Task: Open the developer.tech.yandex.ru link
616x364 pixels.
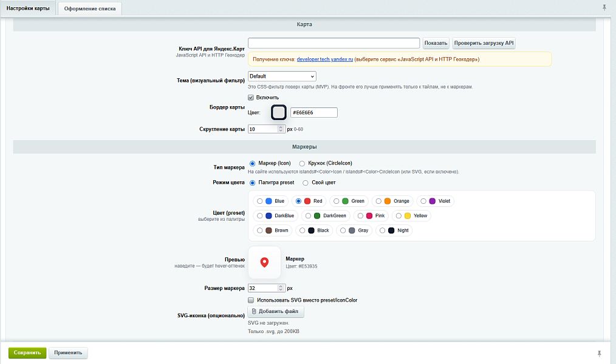Action: (325, 59)
